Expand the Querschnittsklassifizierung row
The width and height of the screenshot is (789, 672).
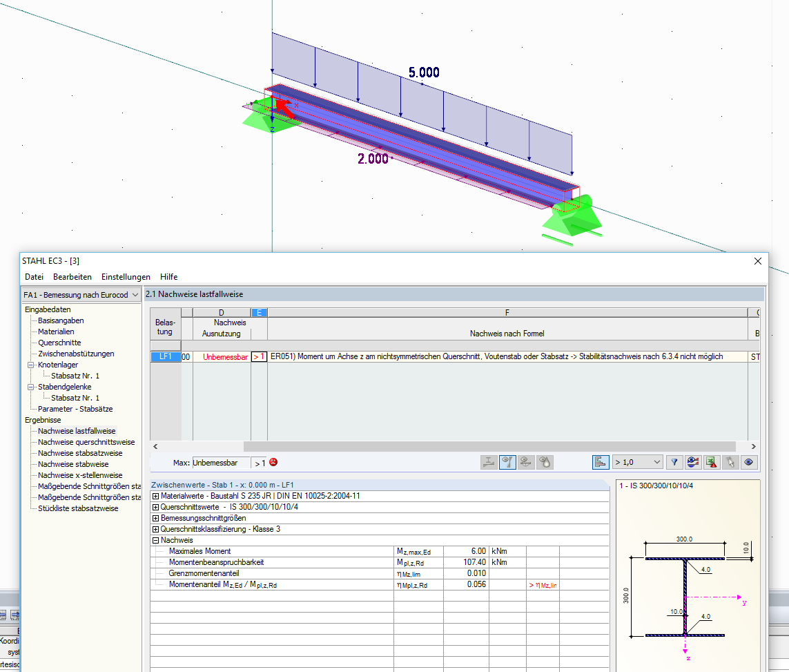(x=155, y=530)
